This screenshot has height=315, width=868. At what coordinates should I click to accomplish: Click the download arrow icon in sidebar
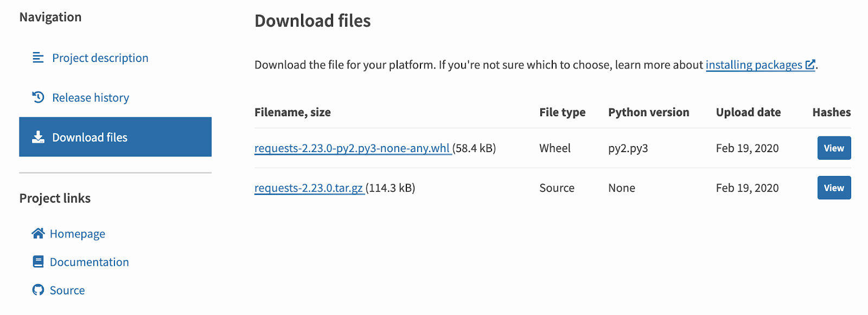coord(38,137)
